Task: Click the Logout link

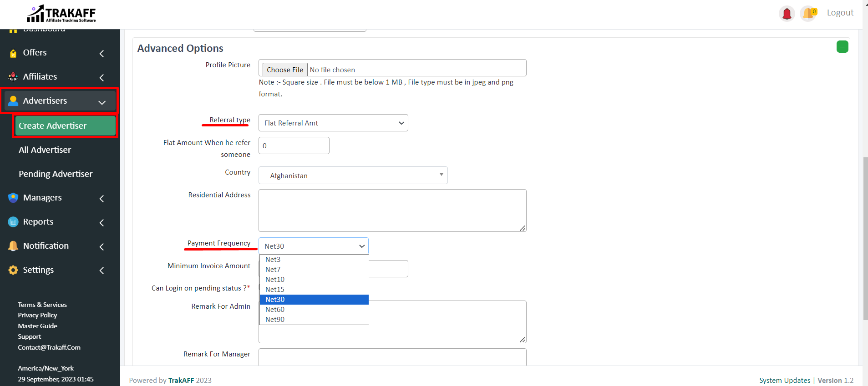Action: tap(840, 13)
